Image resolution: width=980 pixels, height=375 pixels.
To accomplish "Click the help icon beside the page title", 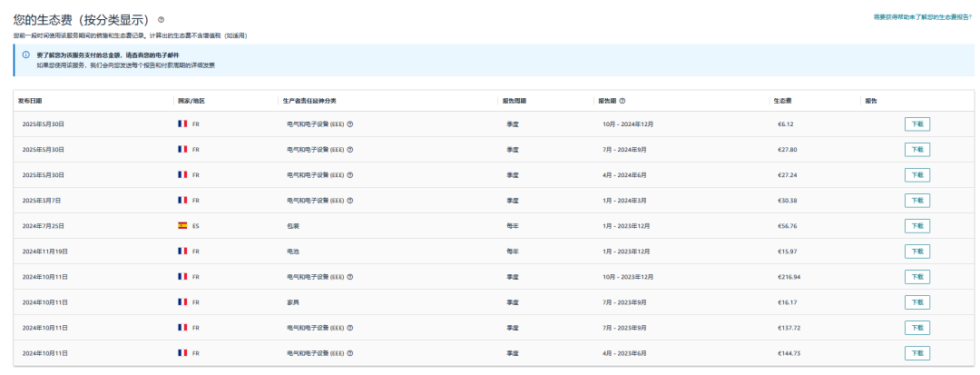I will click(162, 19).
